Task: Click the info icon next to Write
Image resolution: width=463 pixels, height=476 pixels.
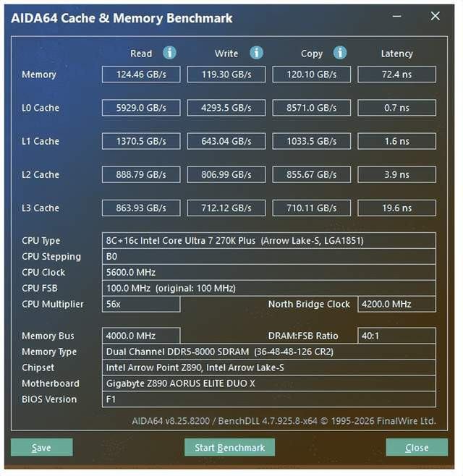Action: (x=256, y=53)
